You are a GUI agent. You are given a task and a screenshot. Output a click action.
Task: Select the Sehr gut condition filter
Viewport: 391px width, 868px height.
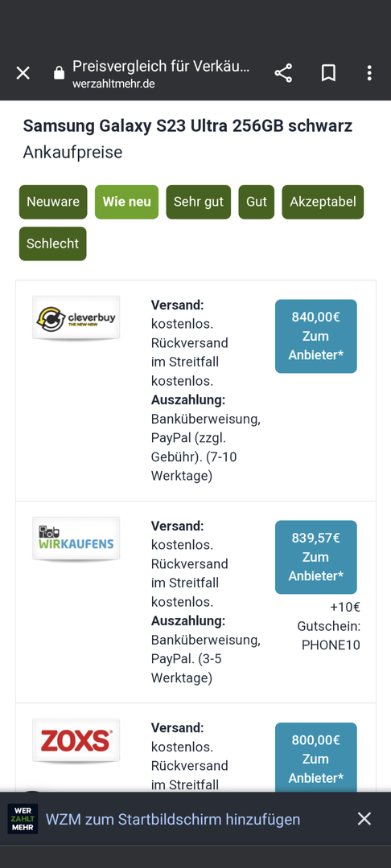[198, 202]
